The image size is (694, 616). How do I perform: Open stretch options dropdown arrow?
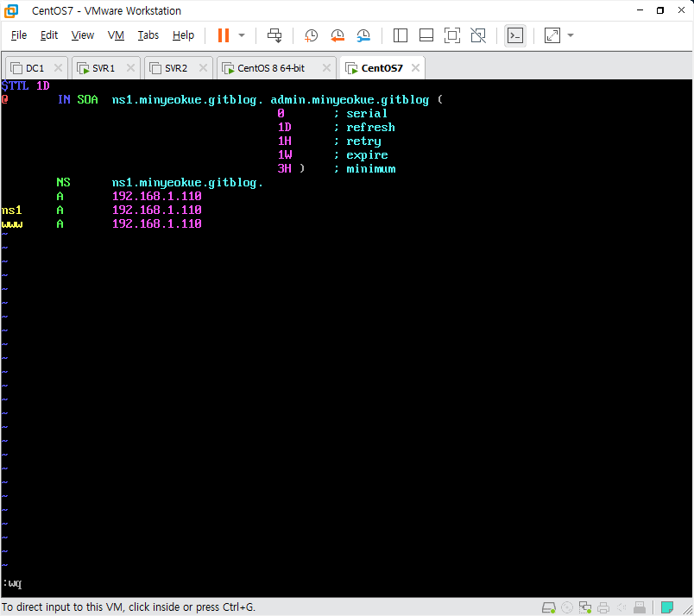point(571,35)
